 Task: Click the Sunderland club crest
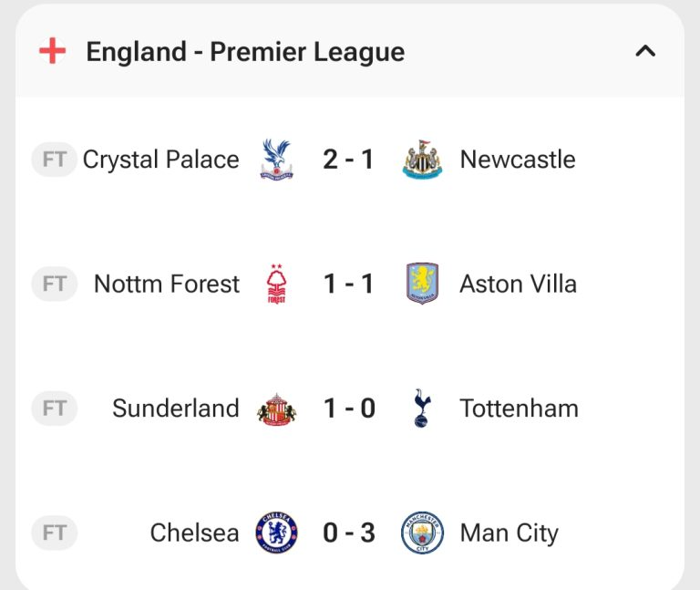pyautogui.click(x=275, y=409)
